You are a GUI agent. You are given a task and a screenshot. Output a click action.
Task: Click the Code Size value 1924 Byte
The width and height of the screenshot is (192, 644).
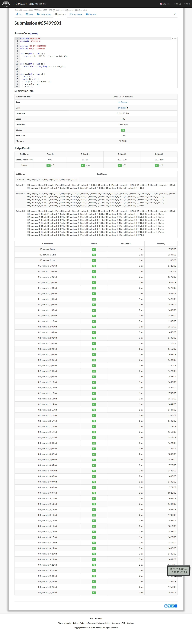123,125
